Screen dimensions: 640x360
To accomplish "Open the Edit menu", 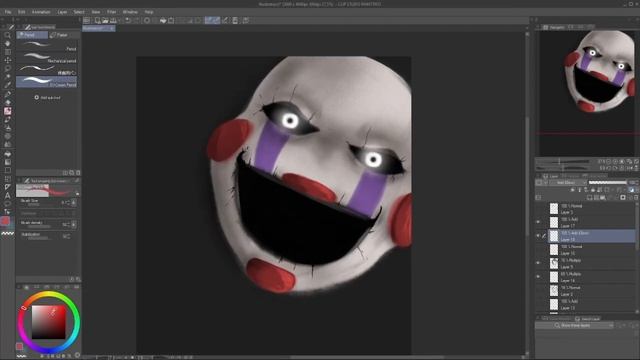I will (x=22, y=12).
